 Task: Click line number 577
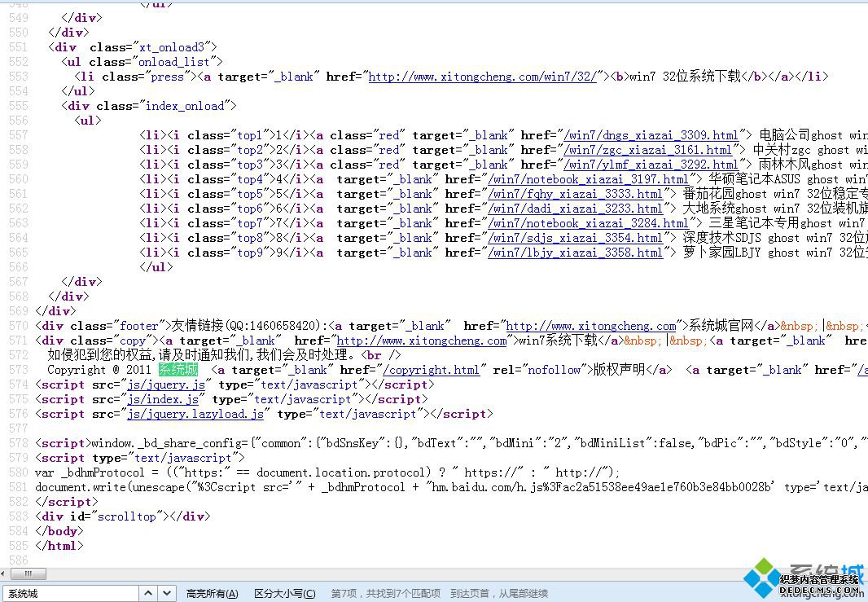pyautogui.click(x=18, y=428)
